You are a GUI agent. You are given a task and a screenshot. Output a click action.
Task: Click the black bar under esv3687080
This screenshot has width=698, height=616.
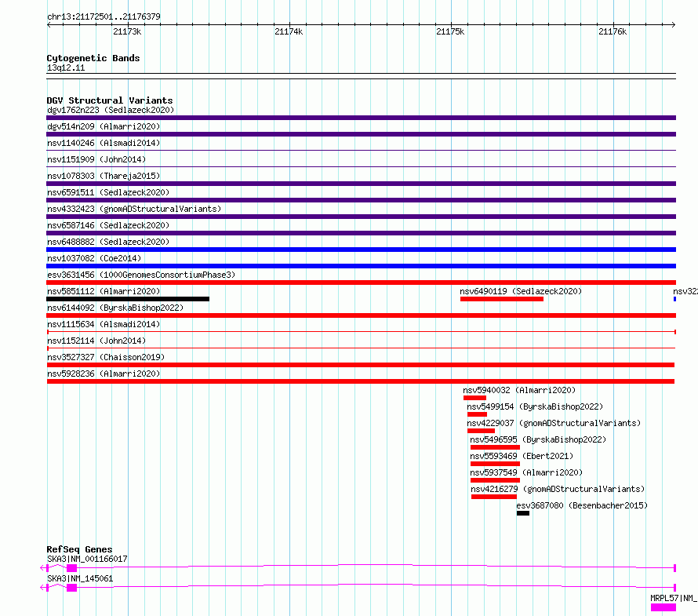523,513
